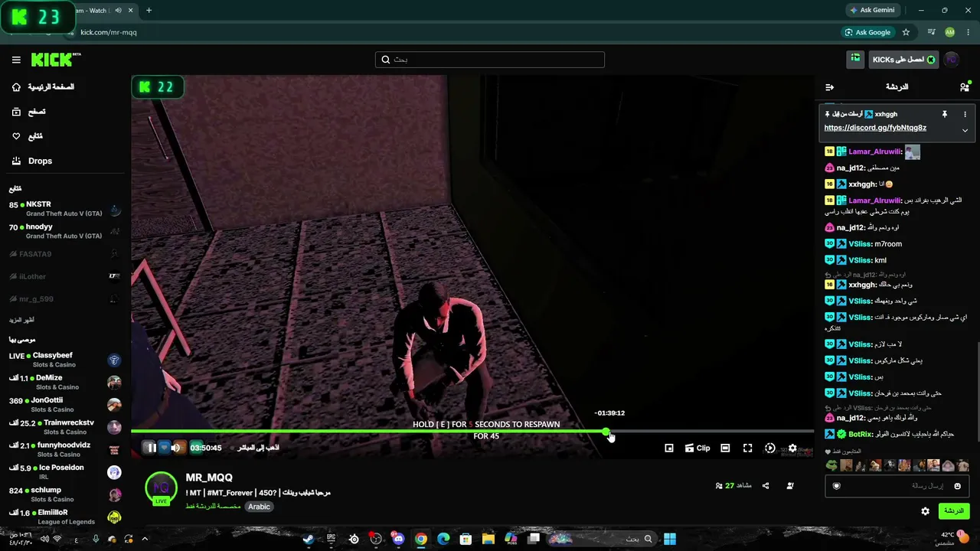Image resolution: width=980 pixels, height=551 pixels.
Task: Open the recommended funnyhoodvidz channel
Action: point(65,449)
